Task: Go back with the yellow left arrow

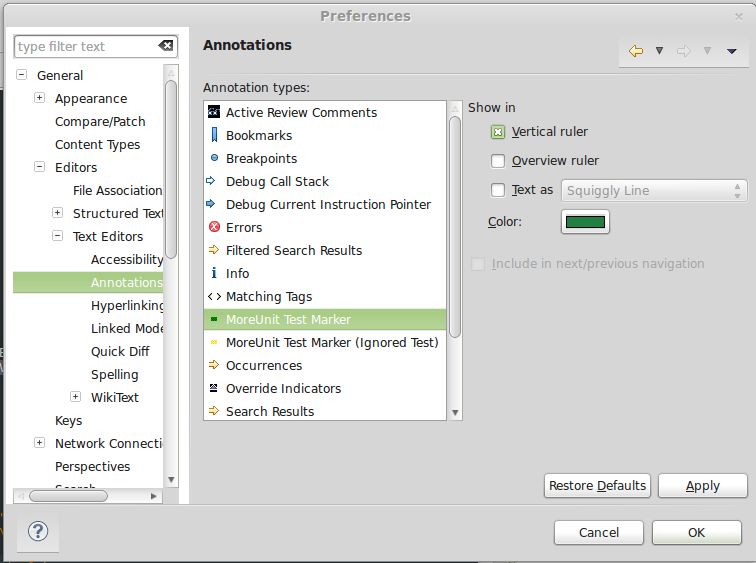Action: tap(636, 51)
